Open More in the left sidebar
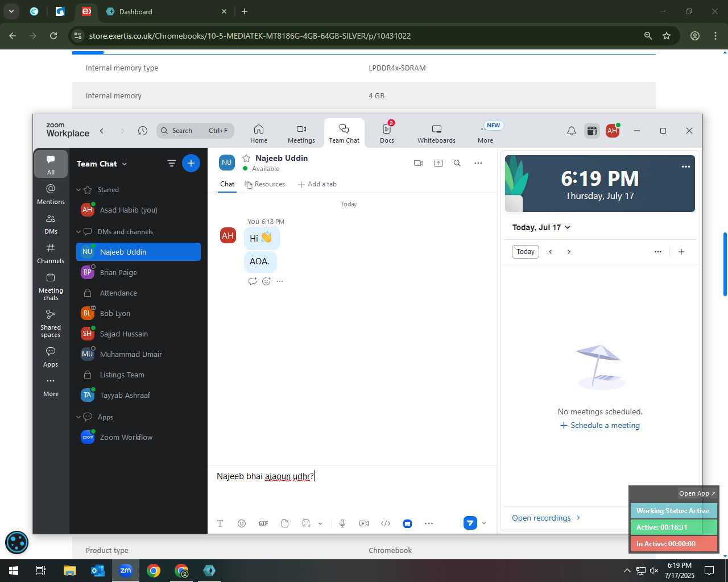Viewport: 728px width, 582px height. (51, 386)
